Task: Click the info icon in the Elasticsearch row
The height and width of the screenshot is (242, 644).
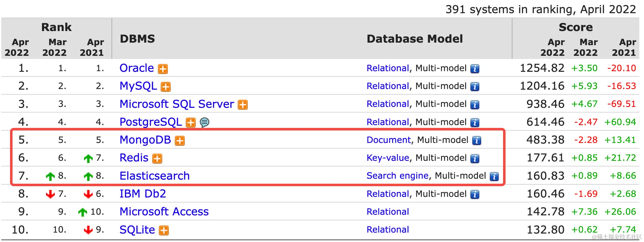Action: [x=494, y=176]
